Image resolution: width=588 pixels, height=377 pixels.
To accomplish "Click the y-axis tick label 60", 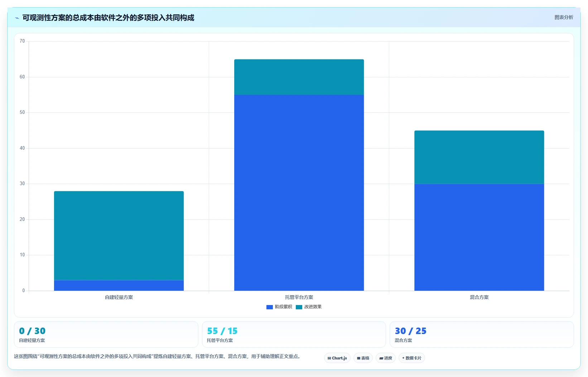I will point(22,77).
